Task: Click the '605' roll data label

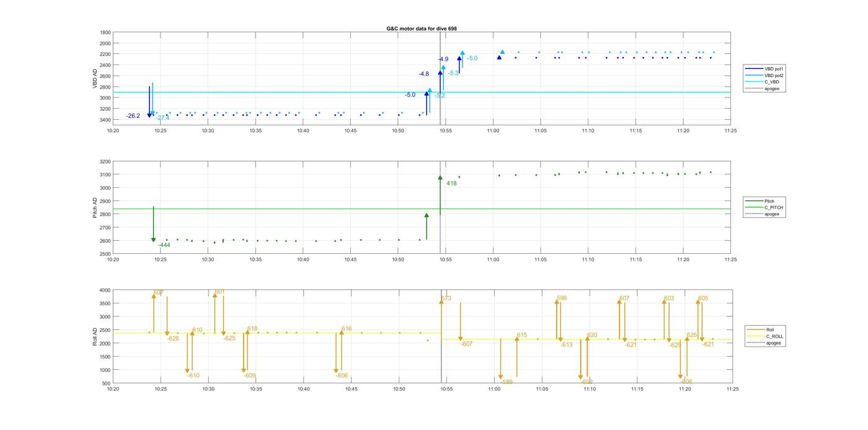Action: tap(703, 298)
